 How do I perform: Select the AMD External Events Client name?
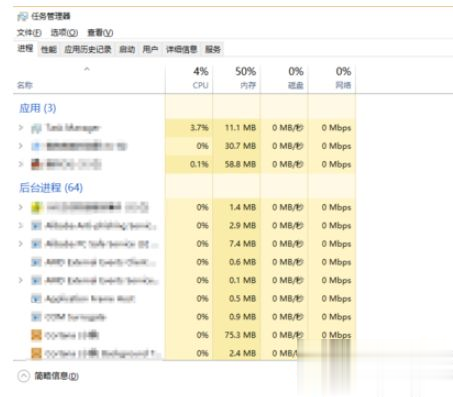coord(100,262)
